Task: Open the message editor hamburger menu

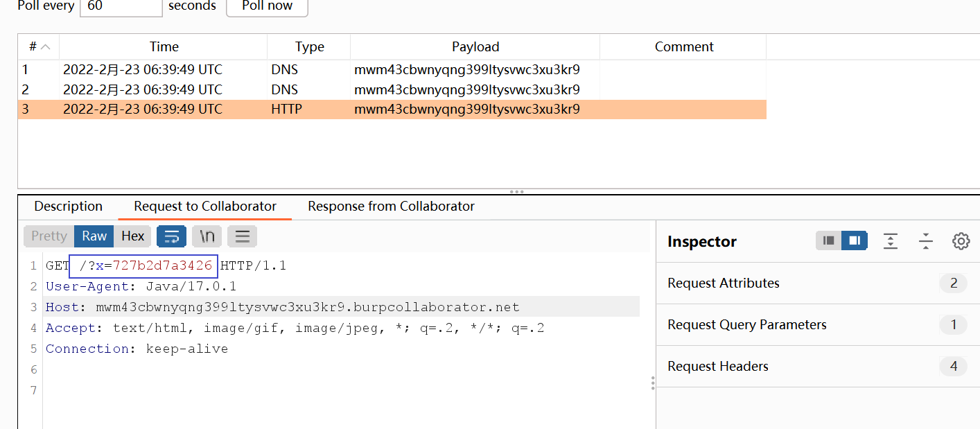Action: 242,236
